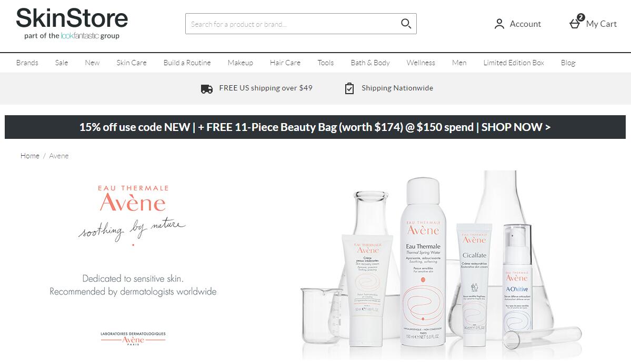Click the search magnifying glass icon

coord(406,24)
